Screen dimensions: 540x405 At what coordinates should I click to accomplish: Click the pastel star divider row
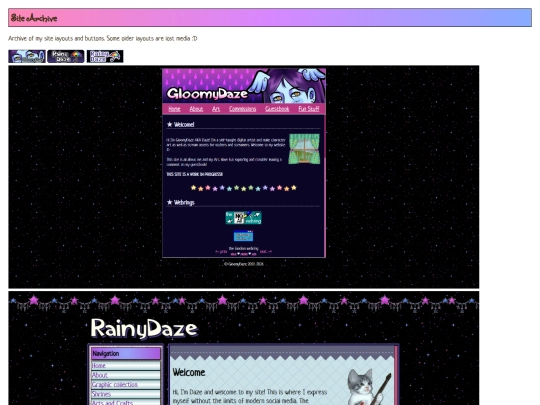(x=243, y=188)
